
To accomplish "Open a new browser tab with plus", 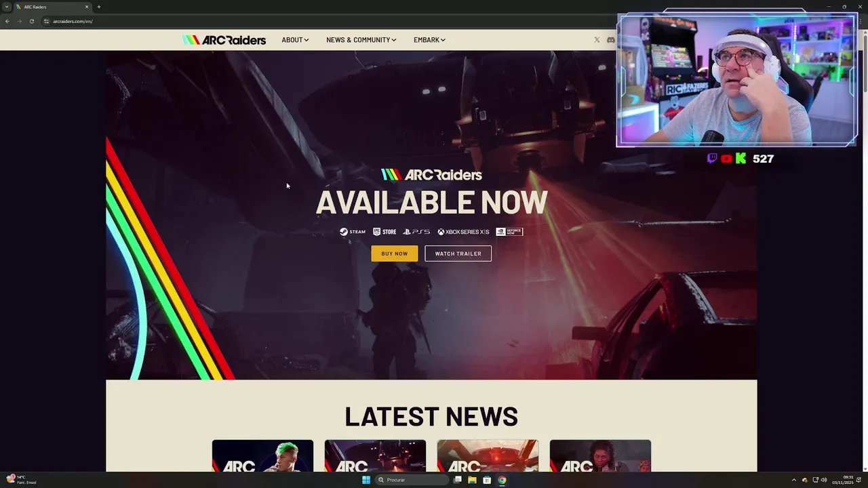I will pos(99,7).
